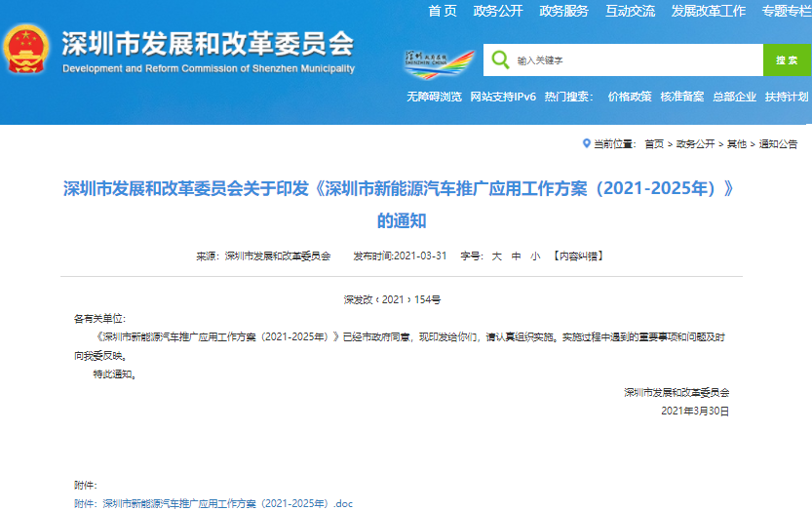Image resolution: width=812 pixels, height=511 pixels.
Task: Set font size to 中
Action: coord(516,255)
